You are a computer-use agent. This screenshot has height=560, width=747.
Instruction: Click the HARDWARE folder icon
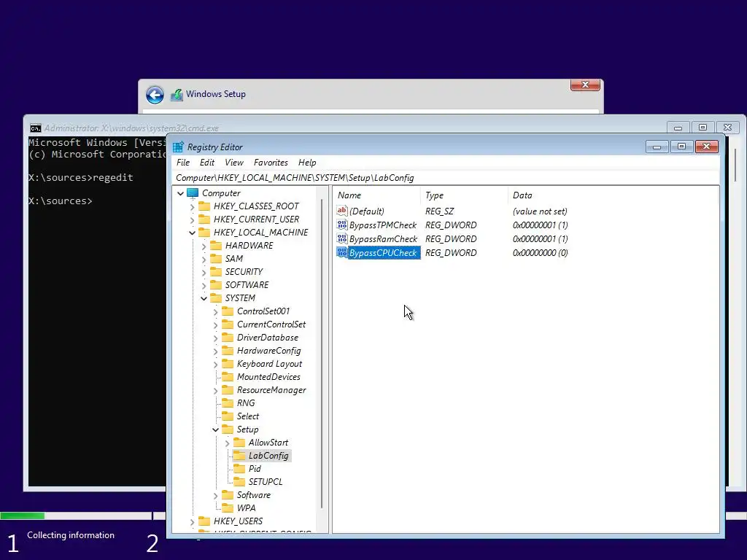(216, 245)
